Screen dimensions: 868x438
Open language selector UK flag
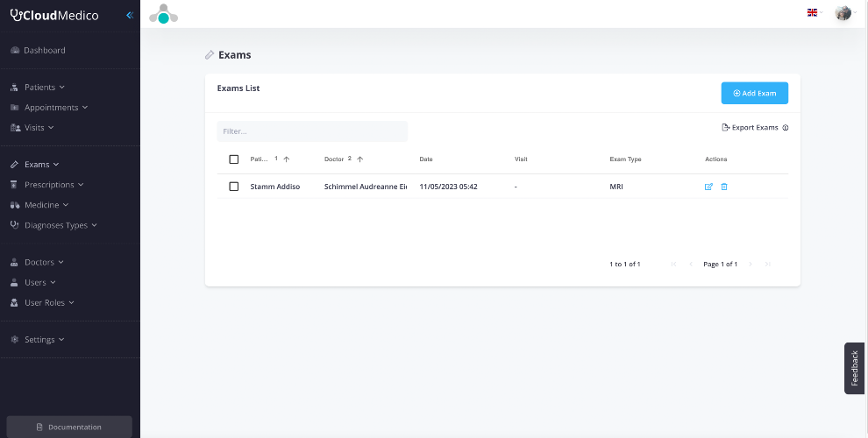pyautogui.click(x=812, y=13)
